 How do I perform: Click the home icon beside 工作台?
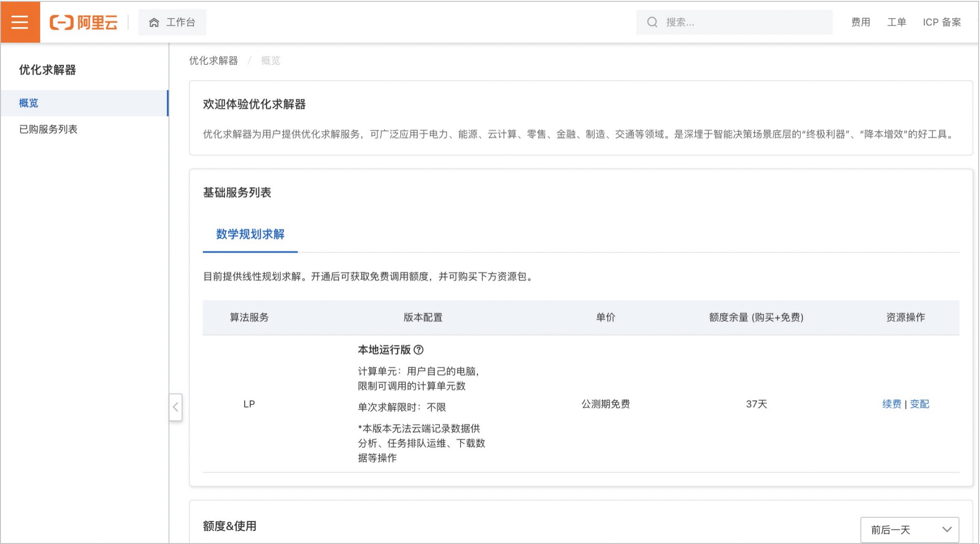154,23
